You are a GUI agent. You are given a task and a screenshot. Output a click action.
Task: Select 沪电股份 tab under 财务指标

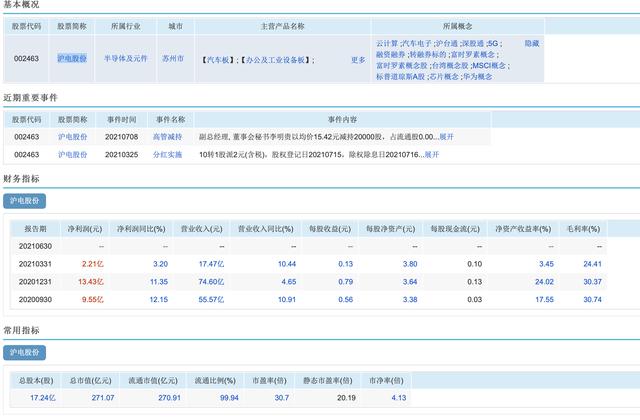[x=24, y=201]
